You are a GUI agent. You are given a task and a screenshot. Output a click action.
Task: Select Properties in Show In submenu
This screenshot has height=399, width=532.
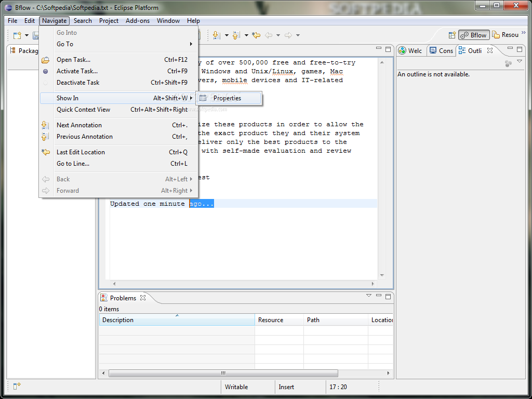pos(229,98)
